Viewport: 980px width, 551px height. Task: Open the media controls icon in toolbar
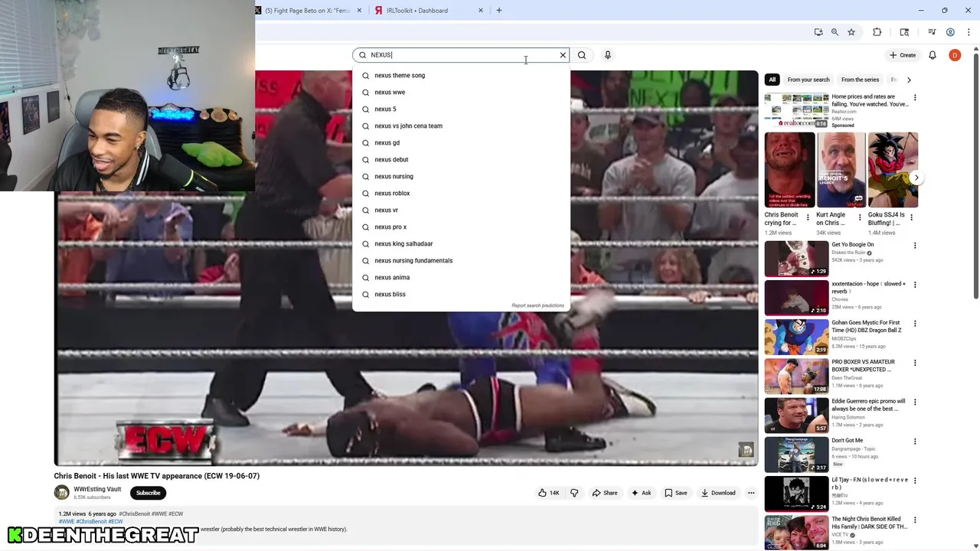tap(932, 32)
